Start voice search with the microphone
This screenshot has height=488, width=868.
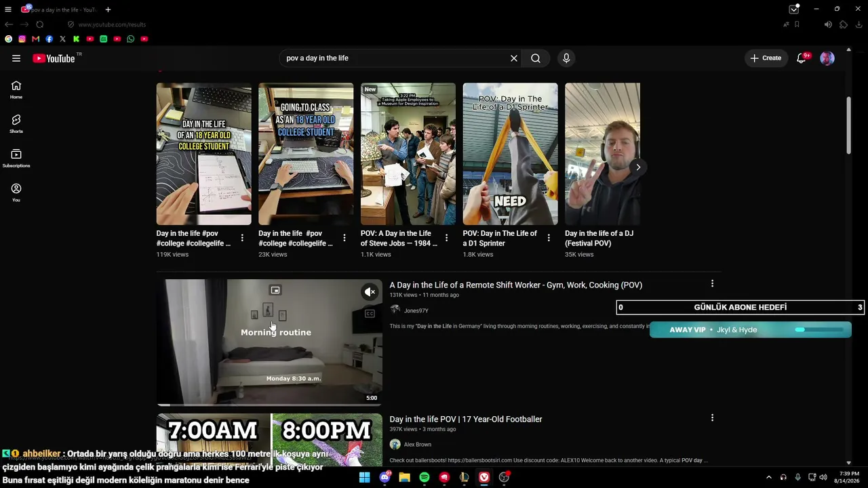(x=566, y=58)
